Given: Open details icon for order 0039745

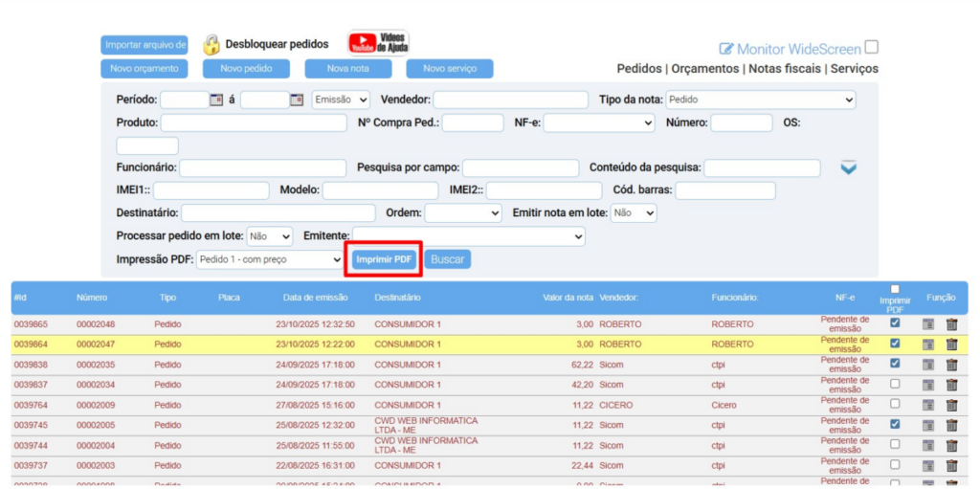Looking at the screenshot, I should coord(928,425).
